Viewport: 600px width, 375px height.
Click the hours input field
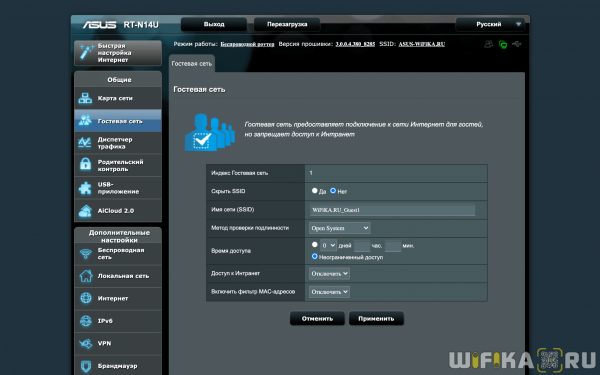362,246
